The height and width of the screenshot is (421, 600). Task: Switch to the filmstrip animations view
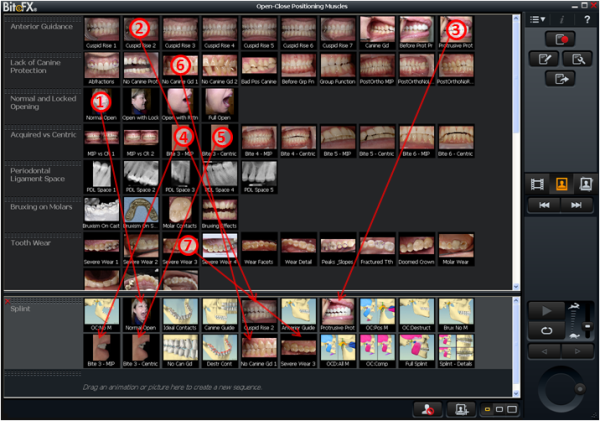click(x=536, y=183)
